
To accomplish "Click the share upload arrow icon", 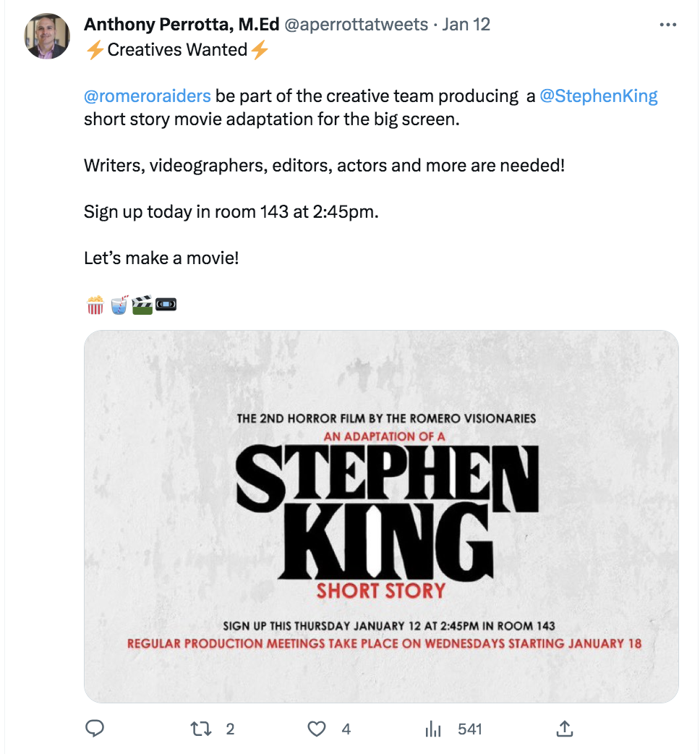I will tap(565, 729).
